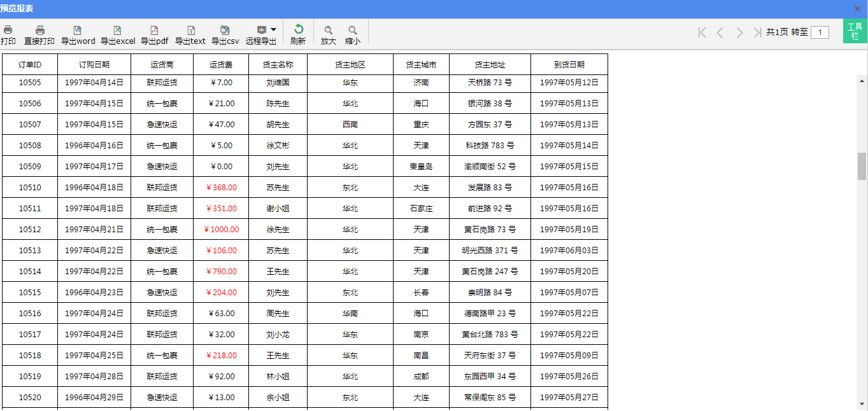
Task: Click the 直接打印 direct print icon
Action: (x=39, y=31)
